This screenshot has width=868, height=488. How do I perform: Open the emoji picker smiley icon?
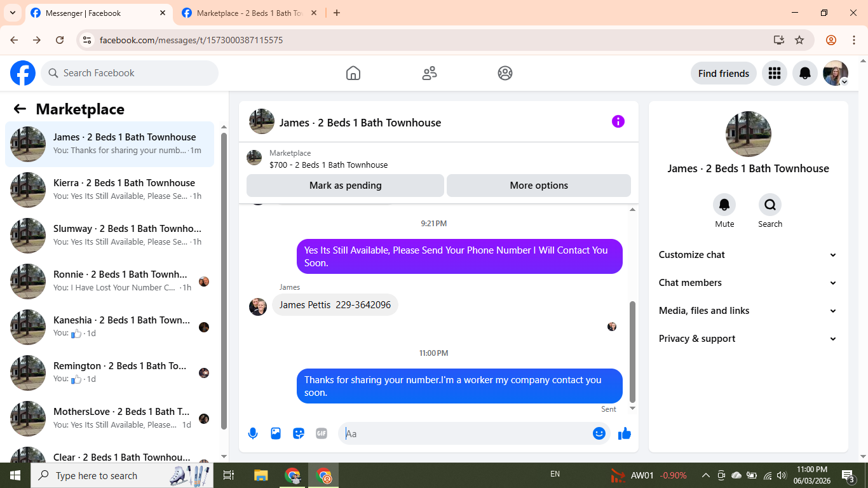point(599,433)
